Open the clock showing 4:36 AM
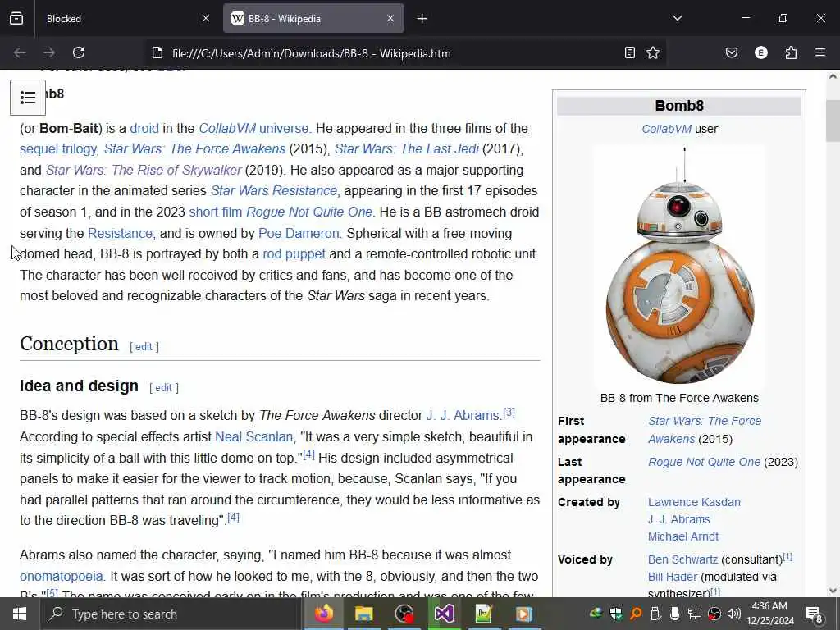840x630 pixels. tap(769, 614)
